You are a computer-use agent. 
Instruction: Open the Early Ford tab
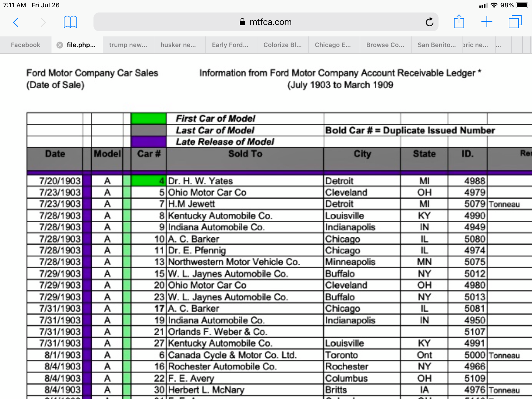coord(230,45)
